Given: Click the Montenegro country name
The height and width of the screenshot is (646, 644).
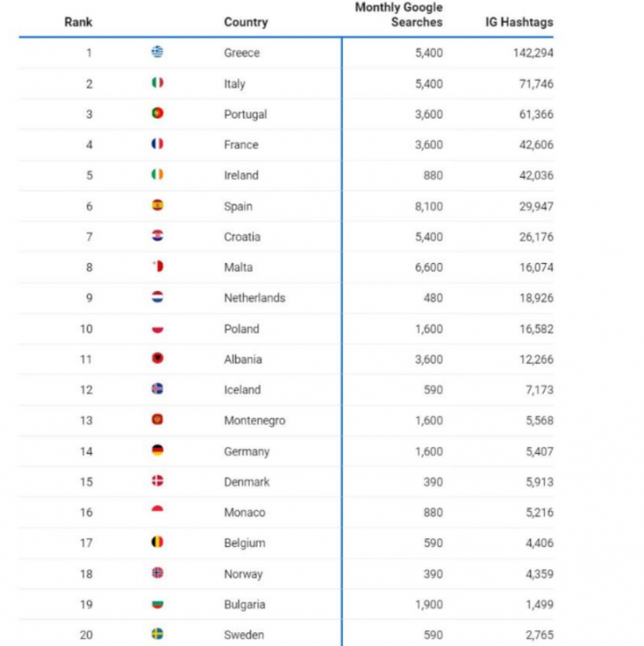Looking at the screenshot, I should (254, 421).
